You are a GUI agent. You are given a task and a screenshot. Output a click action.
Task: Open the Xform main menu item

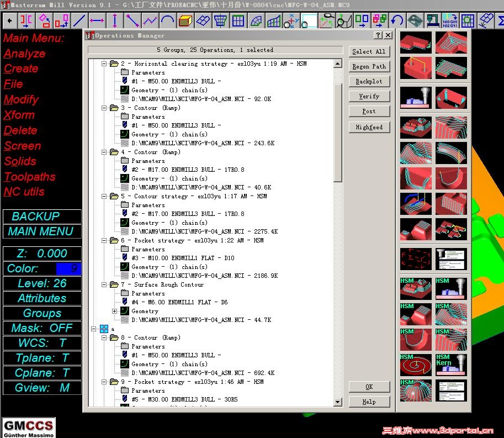(19, 115)
